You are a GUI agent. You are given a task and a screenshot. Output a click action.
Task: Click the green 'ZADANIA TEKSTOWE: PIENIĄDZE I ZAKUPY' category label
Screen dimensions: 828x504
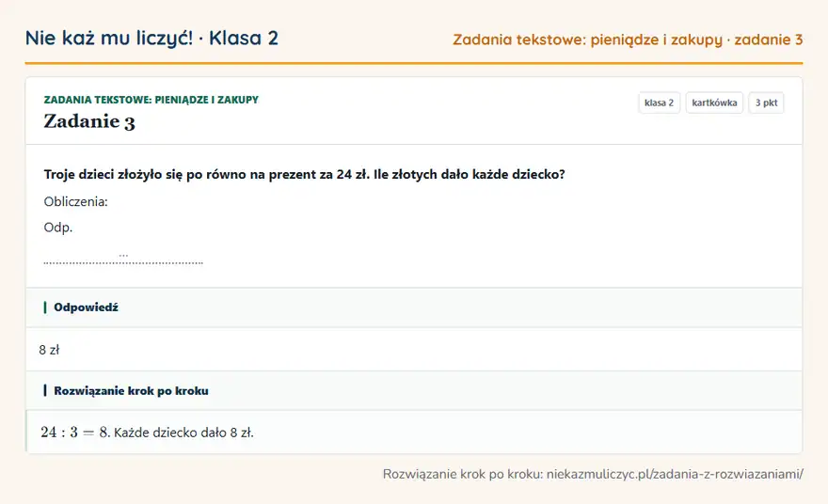[151, 100]
